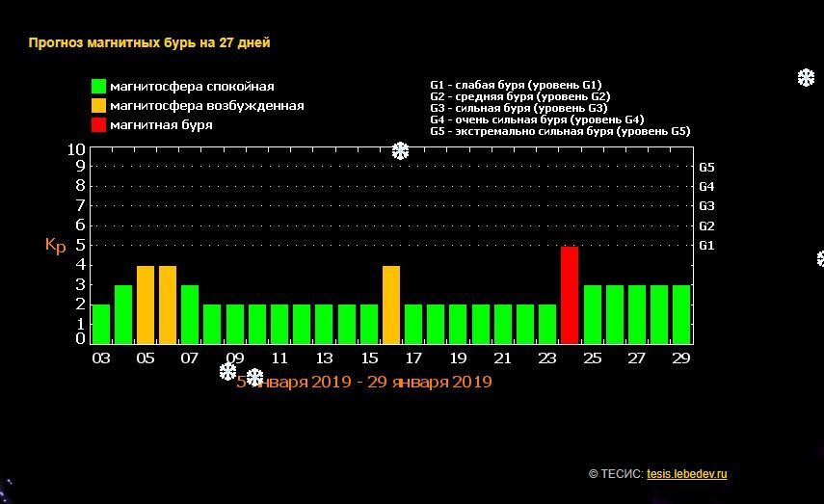Open the tesis.lebedev.ru link
This screenshot has height=504, width=824.
click(687, 474)
